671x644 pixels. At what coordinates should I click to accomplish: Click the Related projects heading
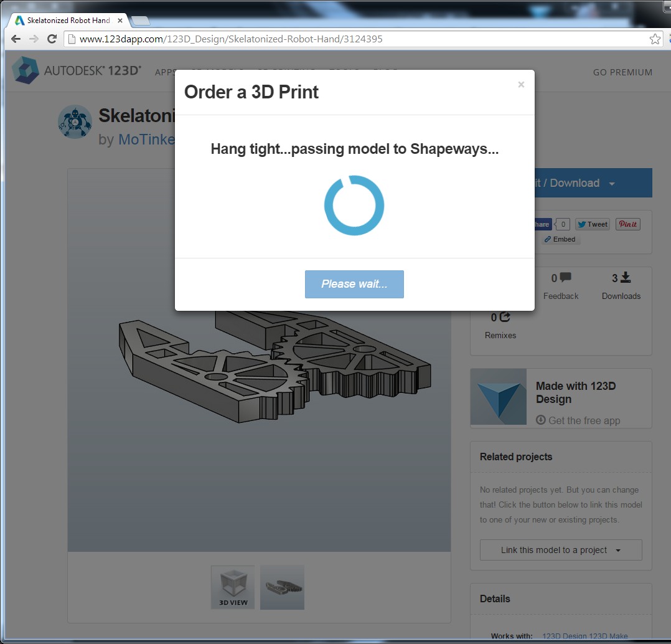click(515, 457)
